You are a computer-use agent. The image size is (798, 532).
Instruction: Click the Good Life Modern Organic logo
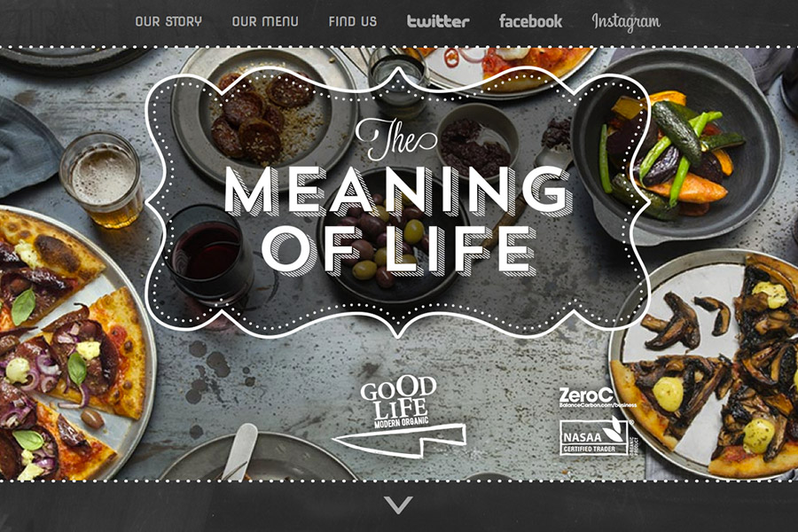pos(398,403)
